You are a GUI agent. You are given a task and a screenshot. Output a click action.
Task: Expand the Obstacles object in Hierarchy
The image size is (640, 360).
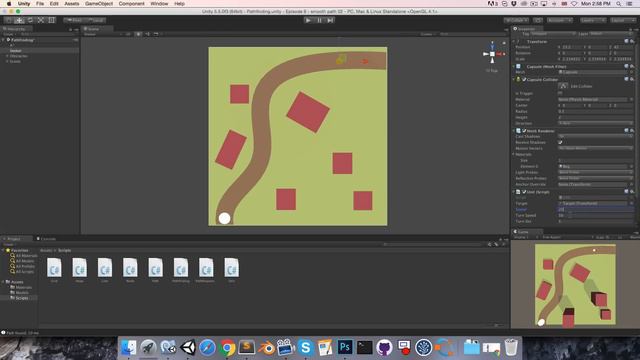tap(7, 56)
